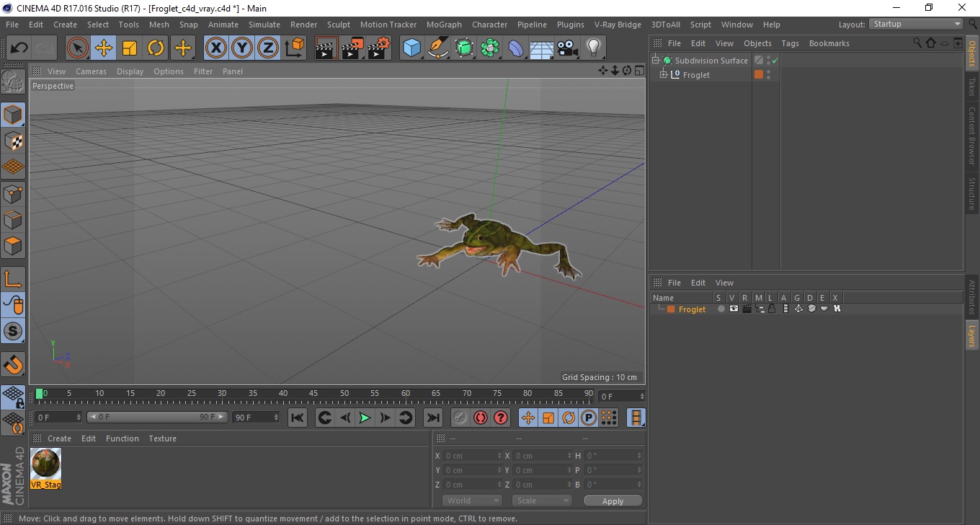Switch to Texture mode checkerboard icon
Viewport: 980px width, 525px height.
13,141
